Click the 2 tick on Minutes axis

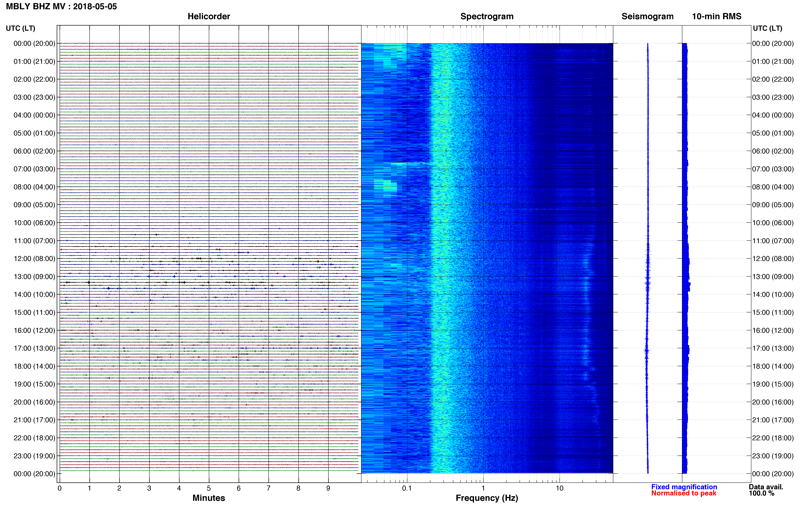119,488
